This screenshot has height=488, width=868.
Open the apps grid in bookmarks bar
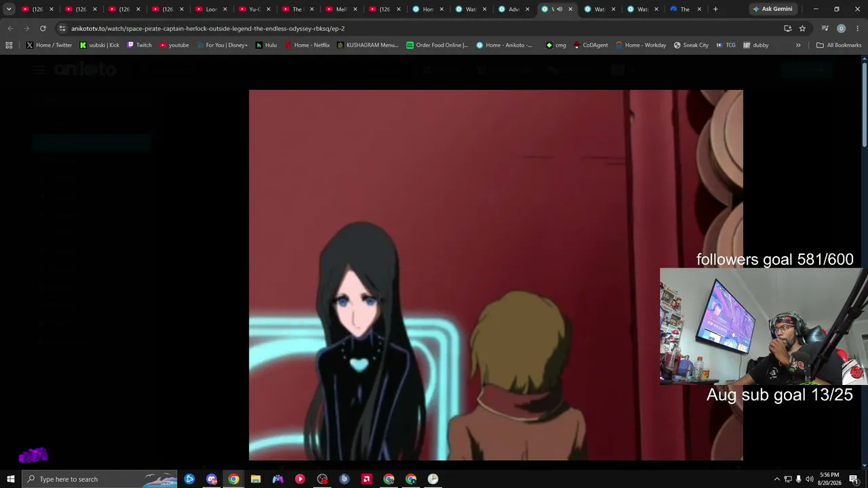[x=9, y=45]
